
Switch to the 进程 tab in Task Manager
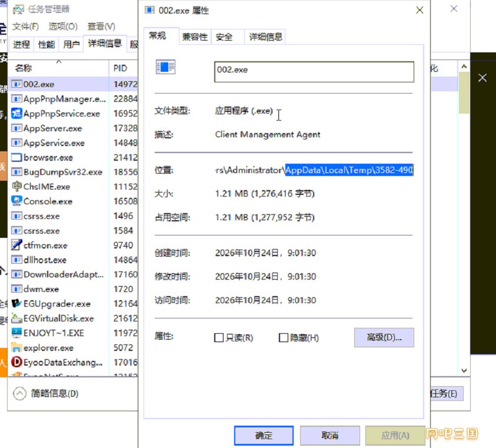point(22,44)
